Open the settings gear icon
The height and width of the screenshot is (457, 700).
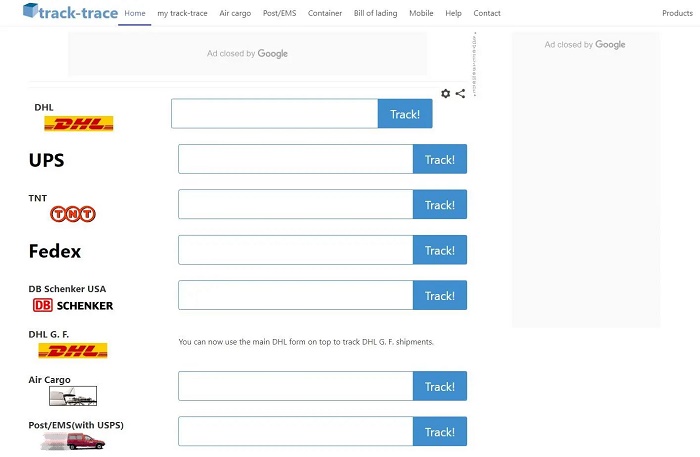click(x=446, y=93)
